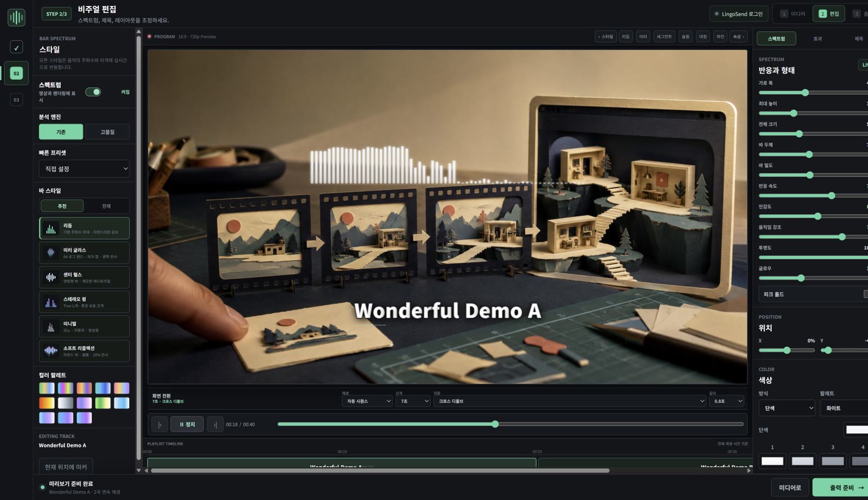Pick the first color palette swatch
This screenshot has width=868, height=500.
click(47, 388)
